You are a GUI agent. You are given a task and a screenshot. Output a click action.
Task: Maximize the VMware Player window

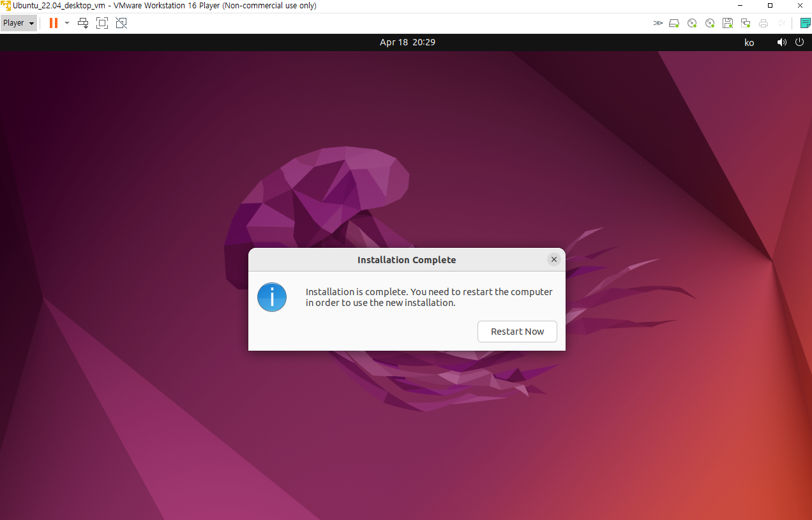770,6
